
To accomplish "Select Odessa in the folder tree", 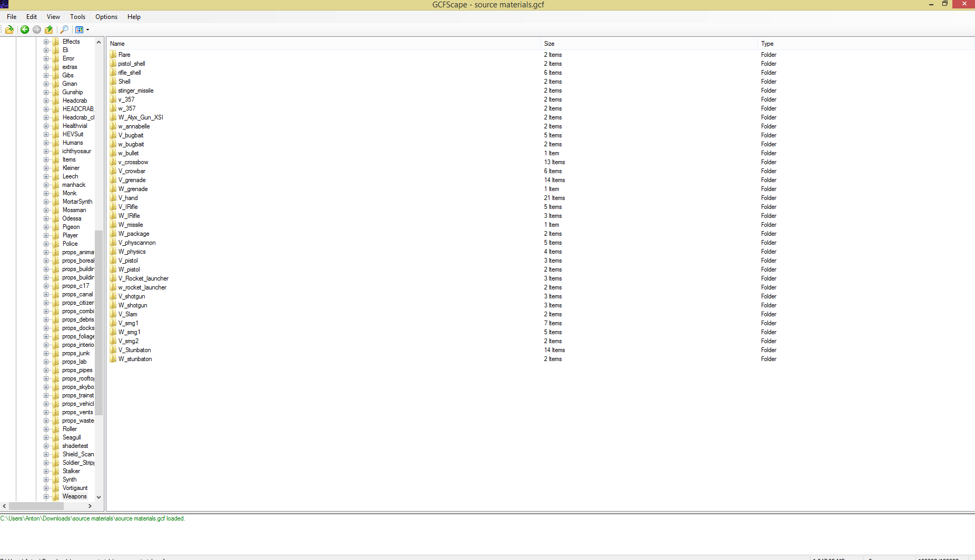I will [72, 218].
